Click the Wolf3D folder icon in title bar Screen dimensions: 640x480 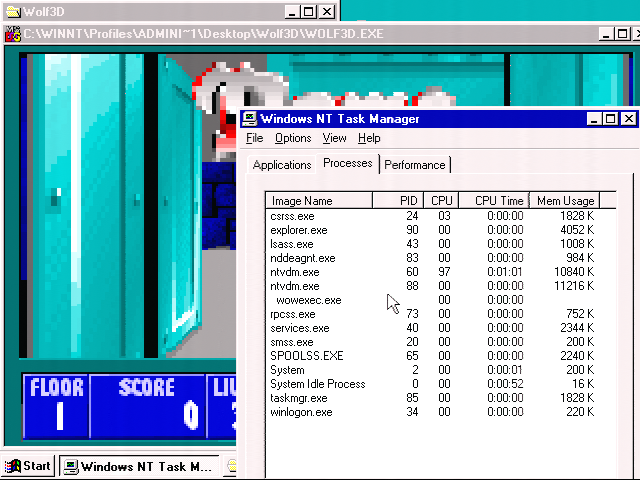pyautogui.click(x=13, y=11)
